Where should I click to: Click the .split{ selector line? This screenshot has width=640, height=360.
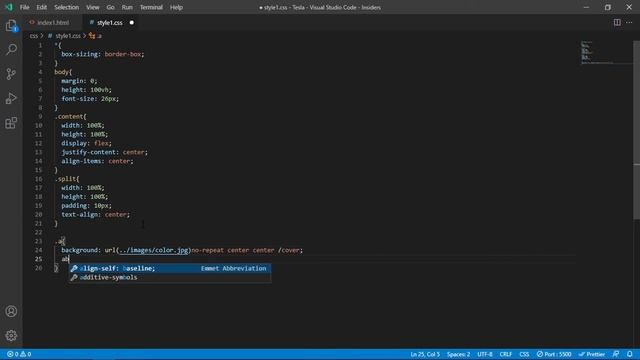click(67, 179)
